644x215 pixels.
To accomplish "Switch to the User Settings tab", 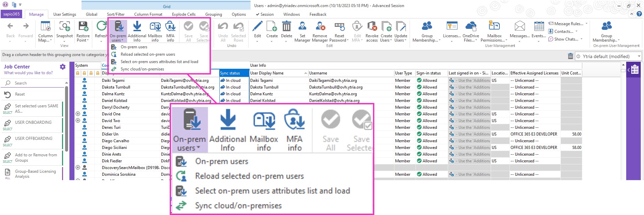I will click(65, 14).
